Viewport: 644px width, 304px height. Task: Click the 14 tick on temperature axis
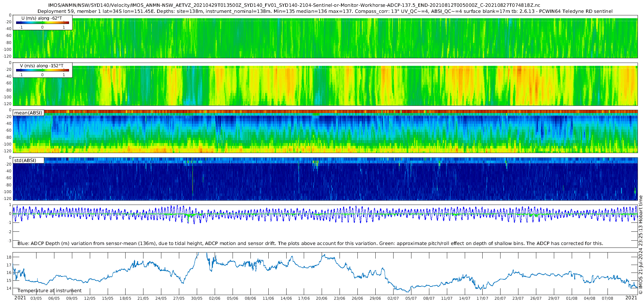tap(9, 288)
